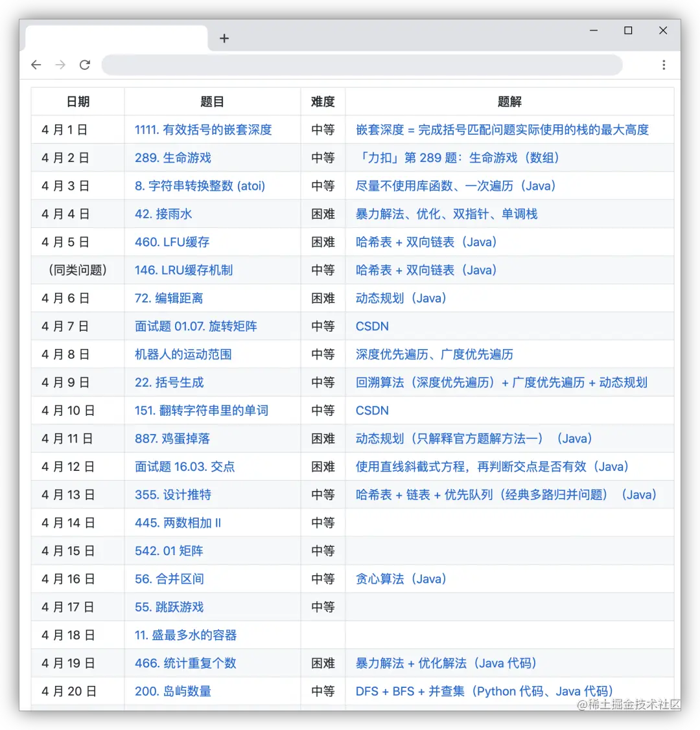The height and width of the screenshot is (730, 700).
Task: Open a new tab with the plus icon
Action: click(x=224, y=38)
